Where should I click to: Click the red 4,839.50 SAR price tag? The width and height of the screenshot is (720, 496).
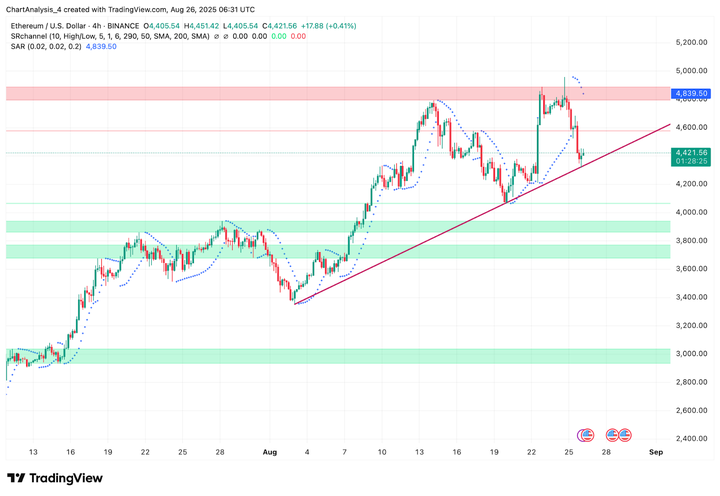[691, 93]
